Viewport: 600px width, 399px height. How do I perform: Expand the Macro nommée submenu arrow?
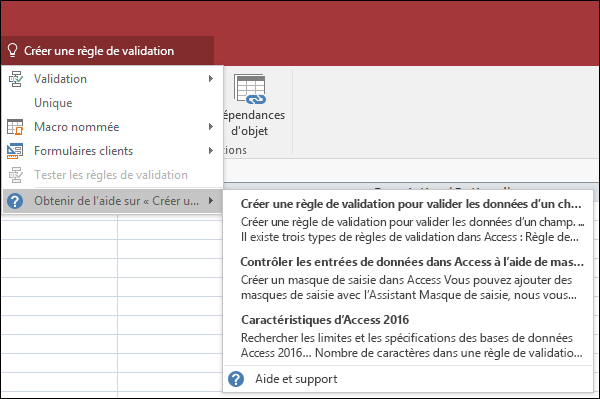210,127
